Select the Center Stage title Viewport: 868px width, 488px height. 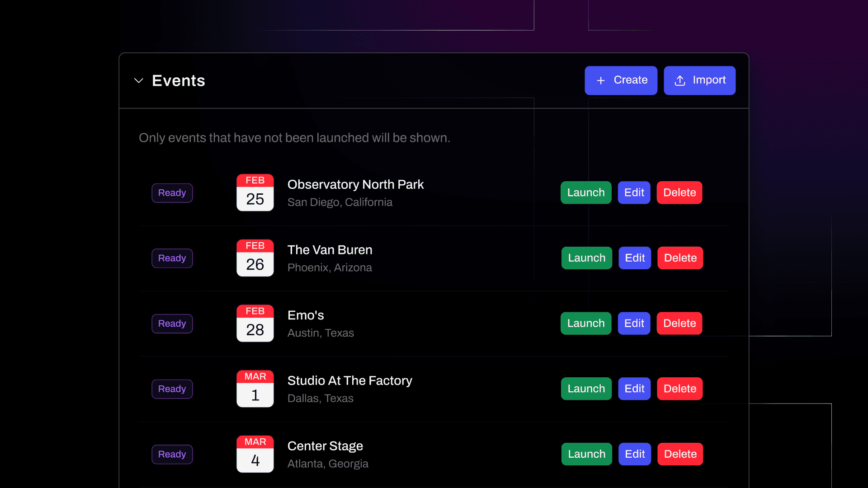click(x=325, y=446)
